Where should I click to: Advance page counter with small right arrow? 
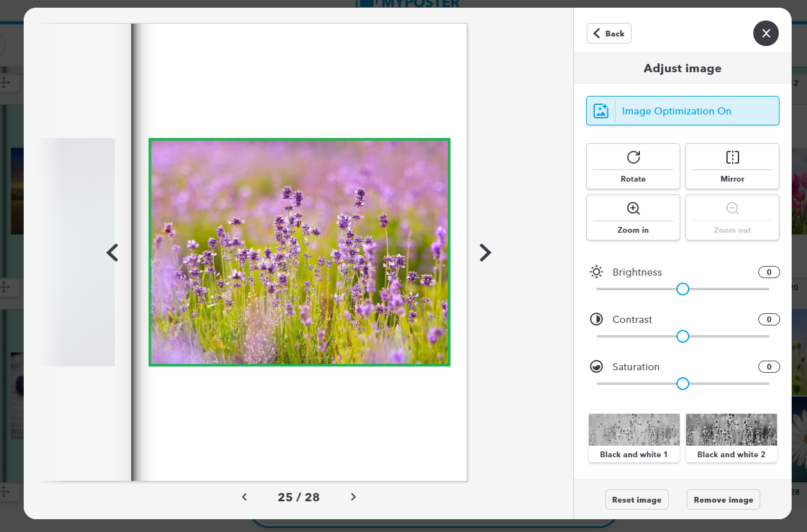[x=353, y=497]
